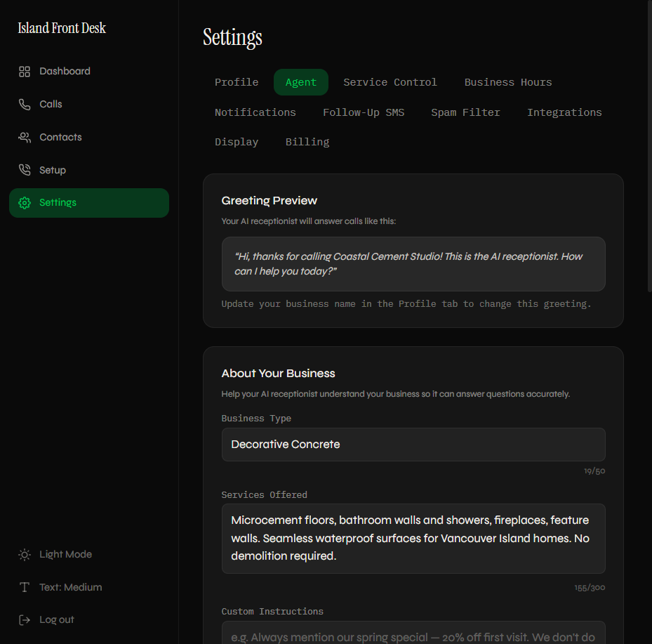Click Log out at the bottom
The image size is (652, 644).
pyautogui.click(x=56, y=619)
